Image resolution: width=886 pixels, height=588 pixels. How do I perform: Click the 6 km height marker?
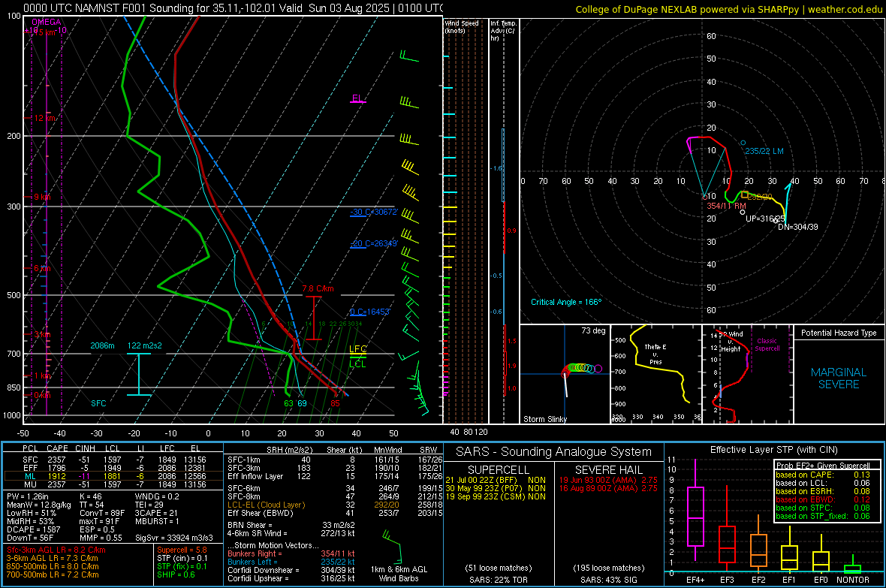(x=42, y=268)
